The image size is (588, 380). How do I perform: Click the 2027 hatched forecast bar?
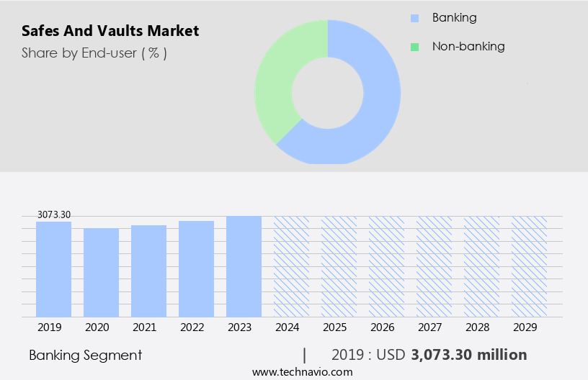435,266
